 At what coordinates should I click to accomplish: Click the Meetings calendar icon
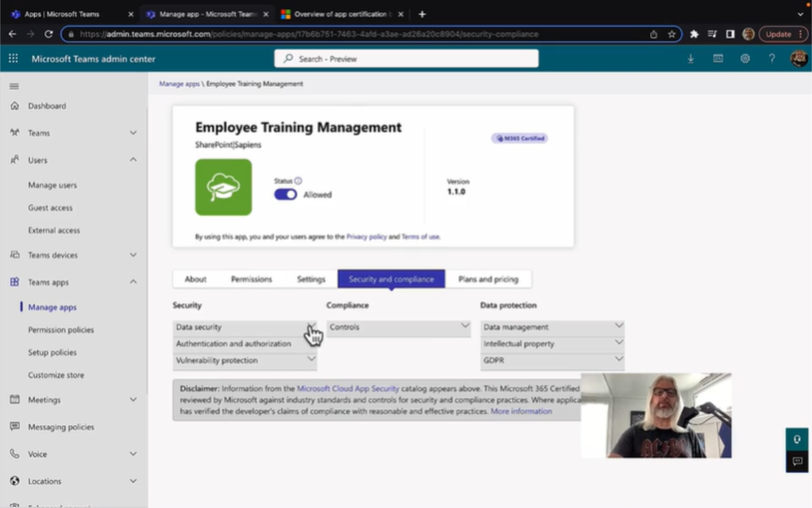15,399
